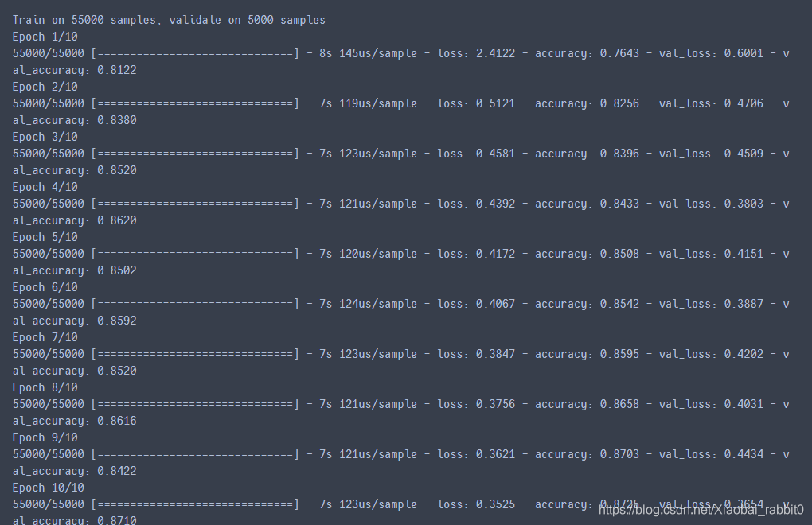Select loss value 2.4122
Viewport: 812px width, 525px height.
[496, 53]
